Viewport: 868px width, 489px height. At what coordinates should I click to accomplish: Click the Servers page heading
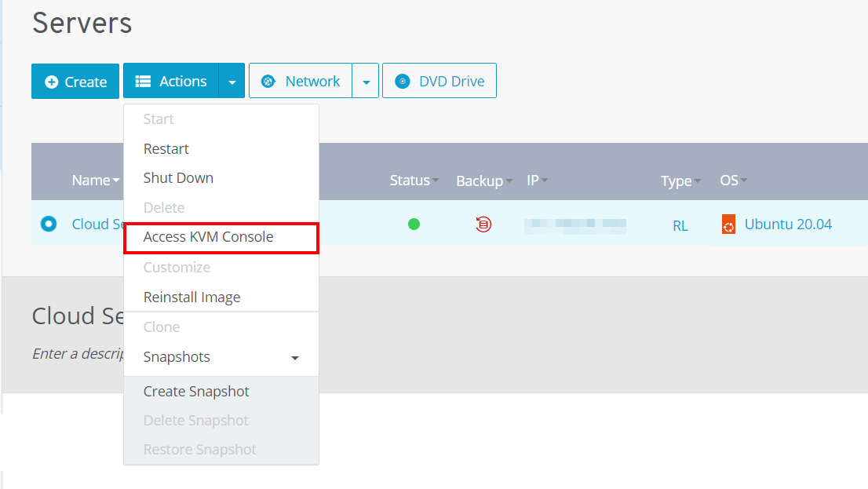coord(82,24)
